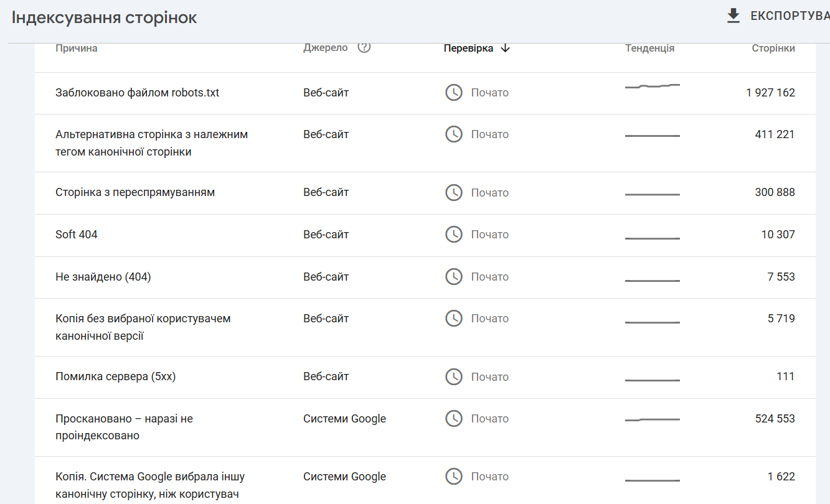Viewport: 830px width, 504px height.
Task: Click clock icon in Soft 404 row
Action: click(x=454, y=235)
